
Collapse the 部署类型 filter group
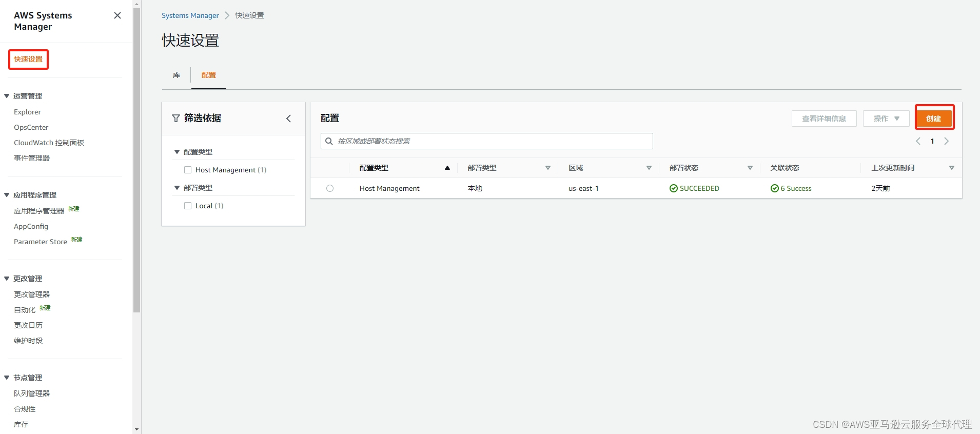pyautogui.click(x=177, y=188)
